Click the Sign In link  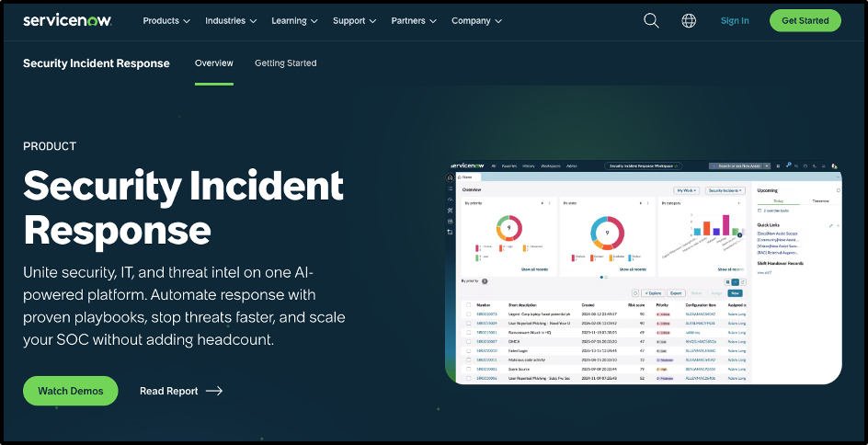(x=735, y=20)
